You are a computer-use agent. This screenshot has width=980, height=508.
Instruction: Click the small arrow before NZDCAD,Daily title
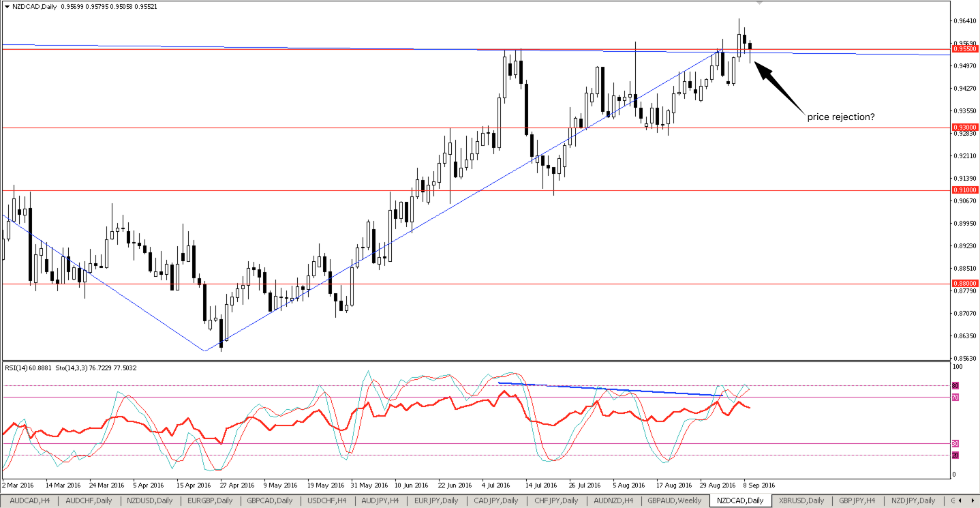click(x=7, y=5)
